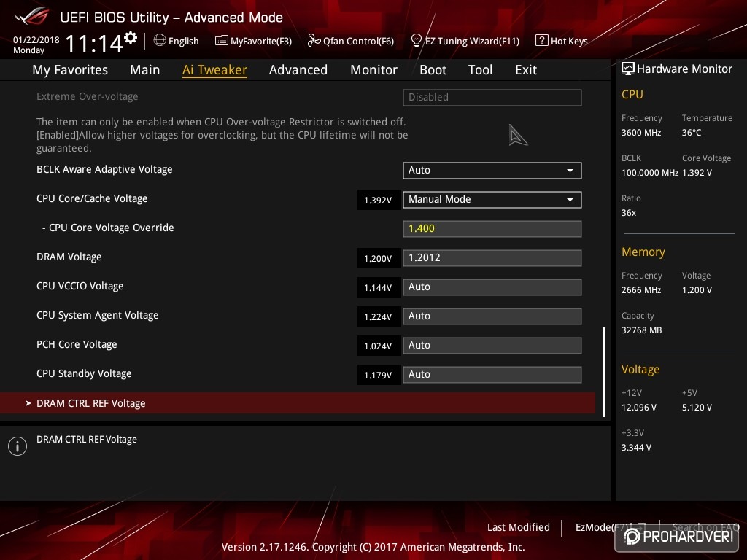Click the Hot Keys label
Viewport: 747px width, 560px height.
click(x=569, y=41)
